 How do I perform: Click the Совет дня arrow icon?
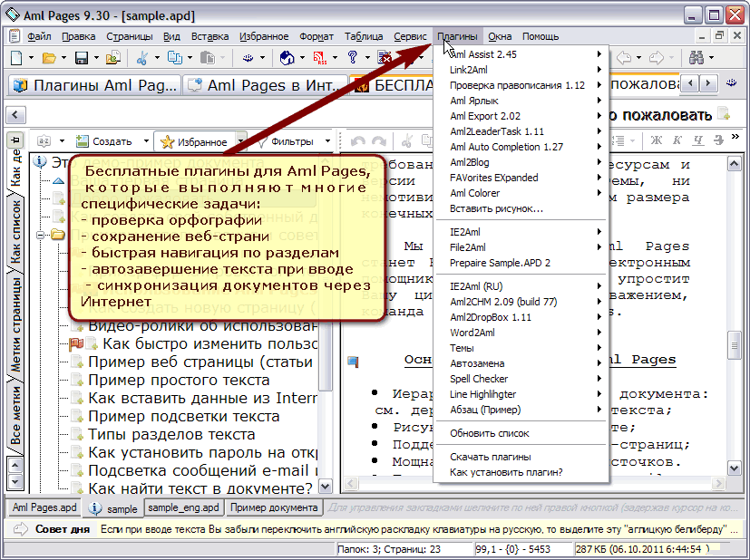coord(21,529)
